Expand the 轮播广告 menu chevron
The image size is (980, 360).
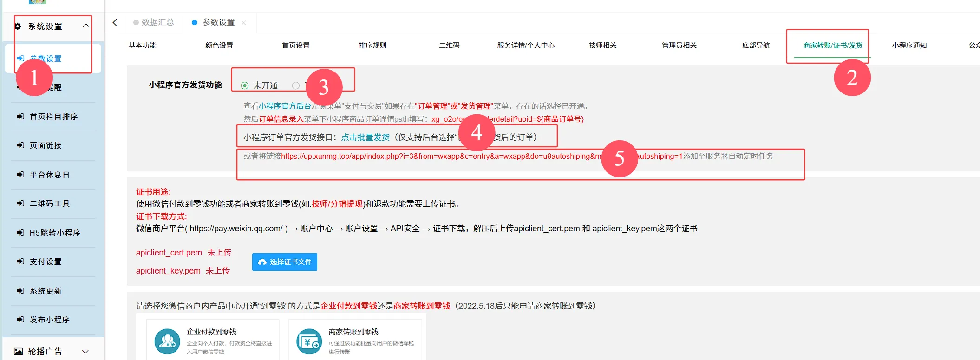(85, 352)
